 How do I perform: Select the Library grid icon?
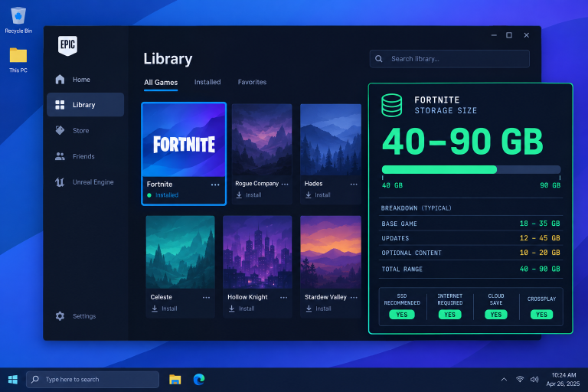click(60, 105)
